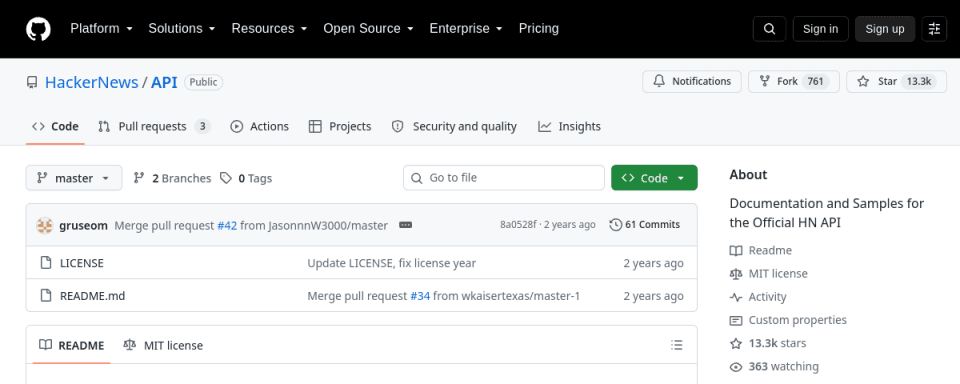
Task: Click the Sign up button
Action: coord(885,29)
